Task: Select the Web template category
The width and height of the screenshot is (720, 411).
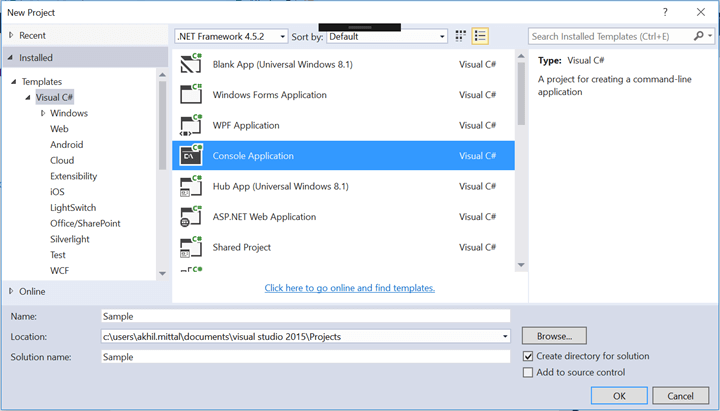Action: click(x=59, y=129)
